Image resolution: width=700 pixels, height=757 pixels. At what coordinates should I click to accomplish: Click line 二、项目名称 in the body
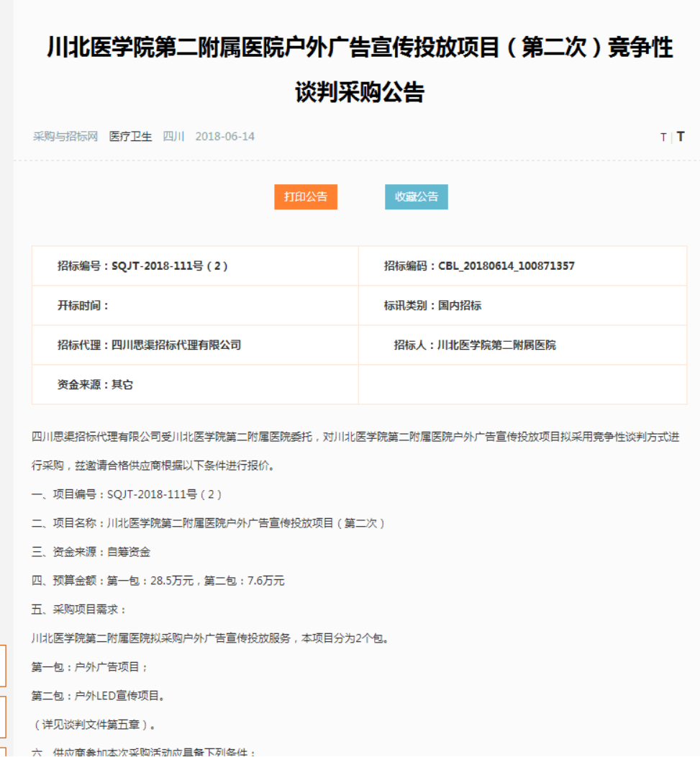click(209, 523)
